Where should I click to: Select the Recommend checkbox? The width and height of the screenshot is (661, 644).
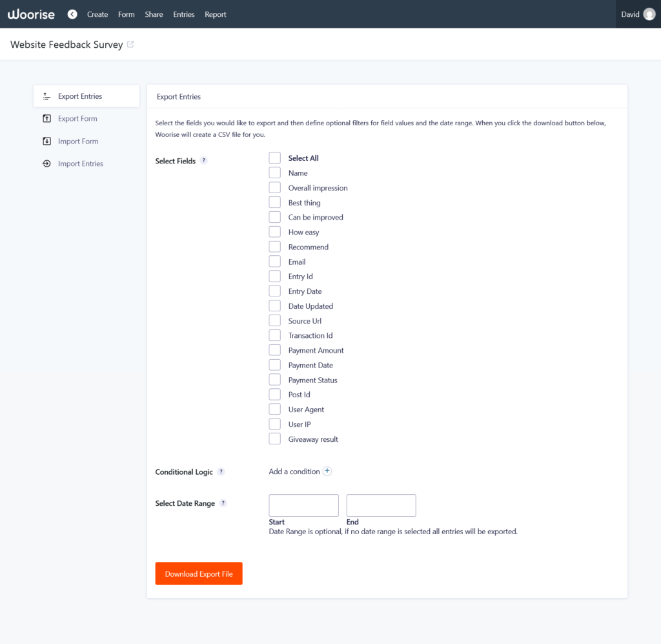tap(275, 247)
